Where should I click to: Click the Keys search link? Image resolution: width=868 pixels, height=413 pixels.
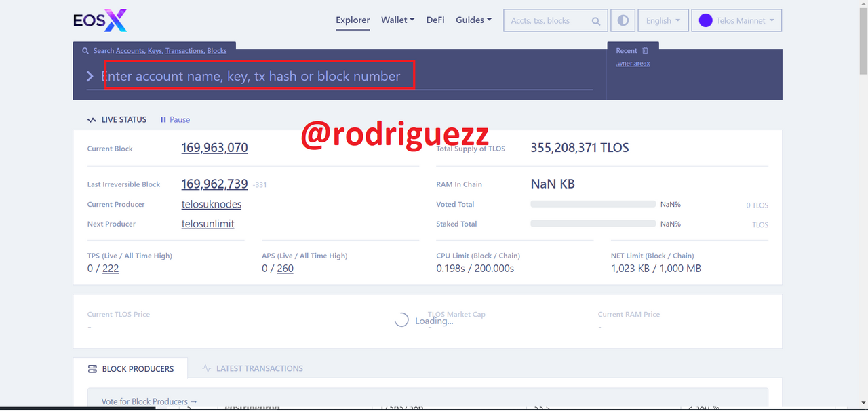pos(155,51)
